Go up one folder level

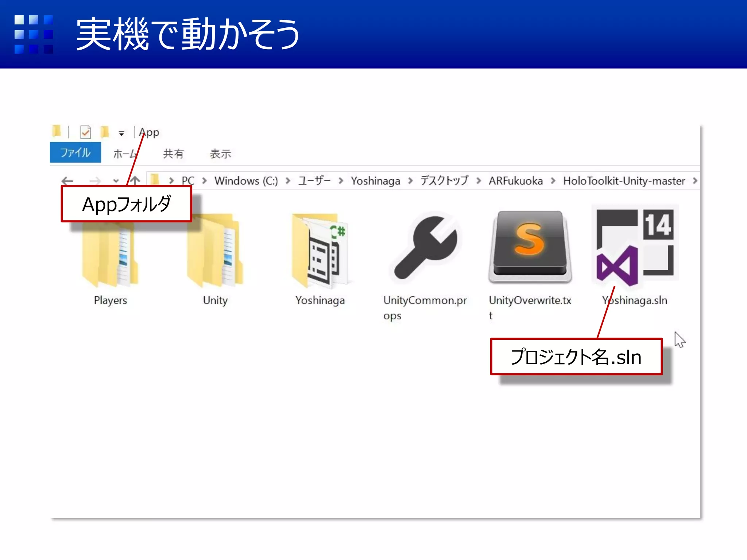point(135,180)
